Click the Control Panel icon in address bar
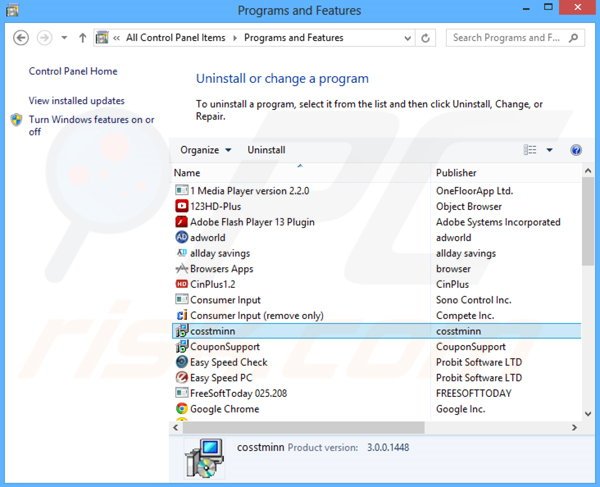600x487 pixels. (x=102, y=37)
